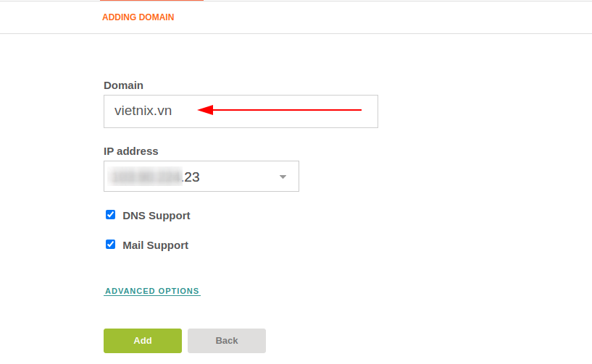Click the IP address field label
The width and height of the screenshot is (592, 364).
(x=131, y=151)
